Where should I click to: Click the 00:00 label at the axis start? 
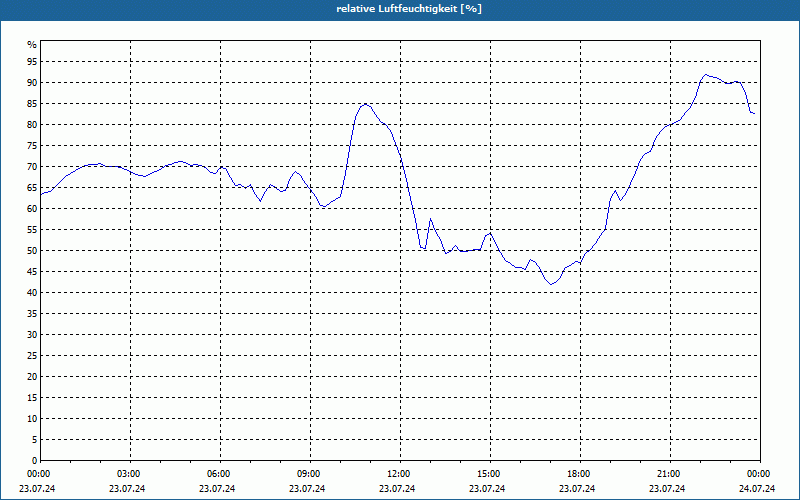[37, 474]
